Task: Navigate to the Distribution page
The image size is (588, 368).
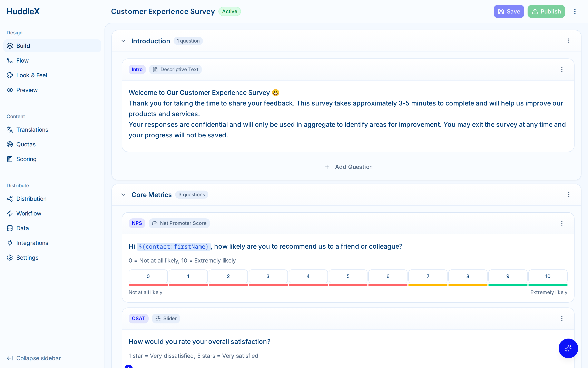Action: tap(52, 199)
